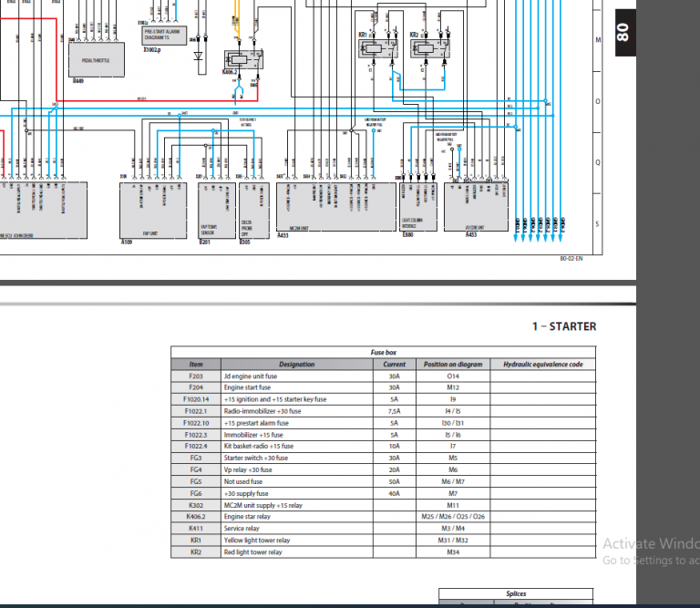Select the 40A current value

[394, 493]
